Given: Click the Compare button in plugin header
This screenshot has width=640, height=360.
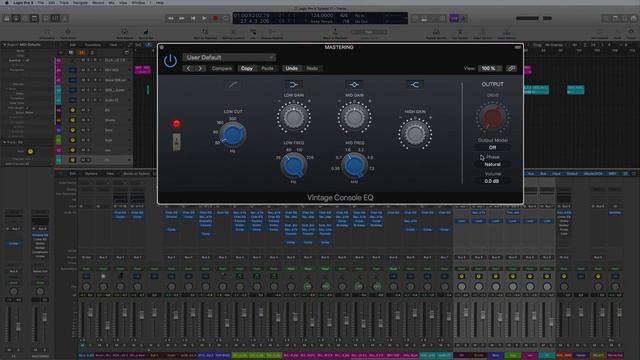Looking at the screenshot, I should coord(222,69).
